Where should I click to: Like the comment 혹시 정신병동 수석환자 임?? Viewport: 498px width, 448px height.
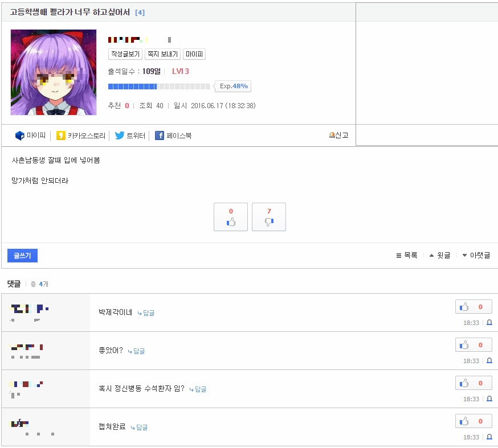coord(473,383)
